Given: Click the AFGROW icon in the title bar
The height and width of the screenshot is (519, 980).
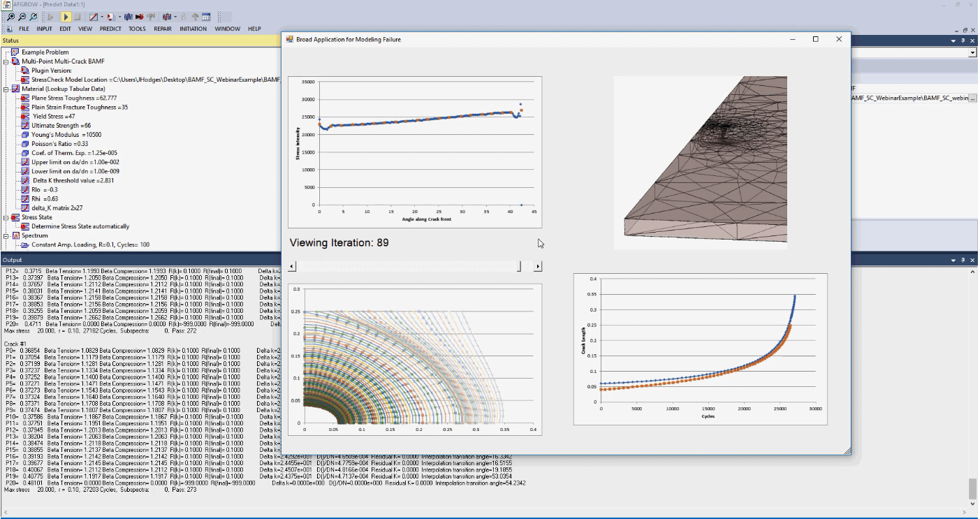Looking at the screenshot, I should [6, 4].
